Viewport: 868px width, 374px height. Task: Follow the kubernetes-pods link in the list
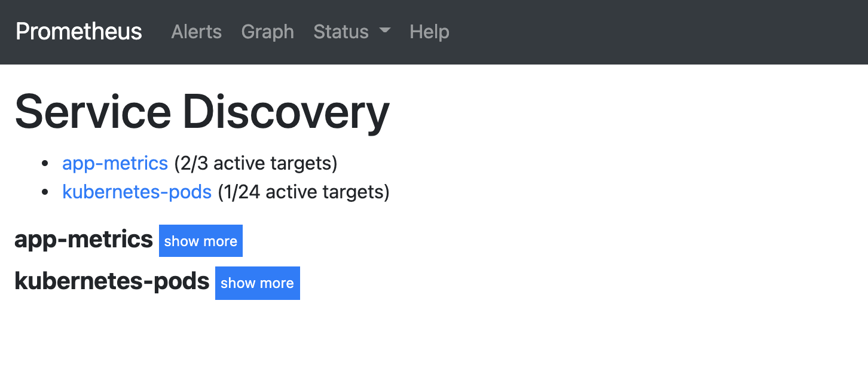pyautogui.click(x=137, y=192)
